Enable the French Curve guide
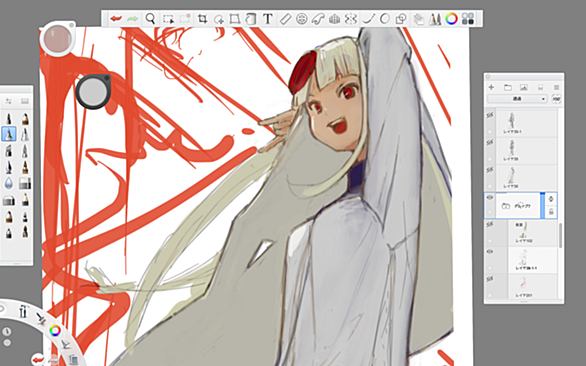The image size is (586, 366). (318, 19)
